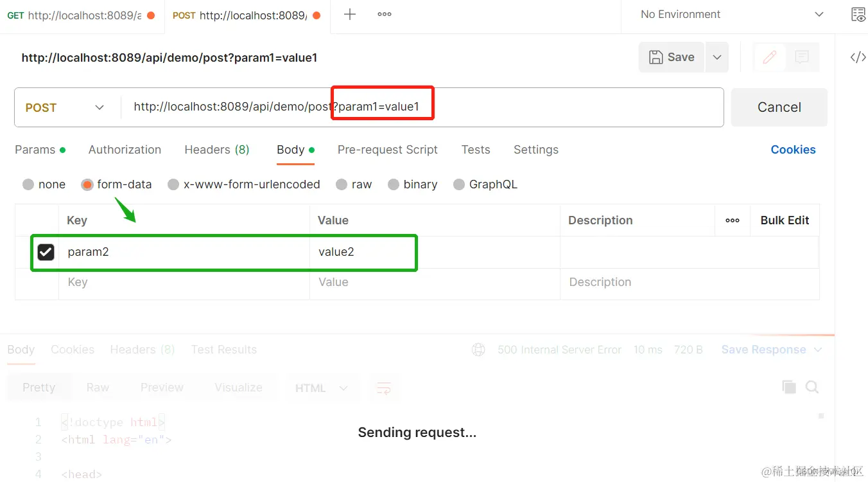
Task: Switch to the GET request tab
Action: tap(82, 15)
